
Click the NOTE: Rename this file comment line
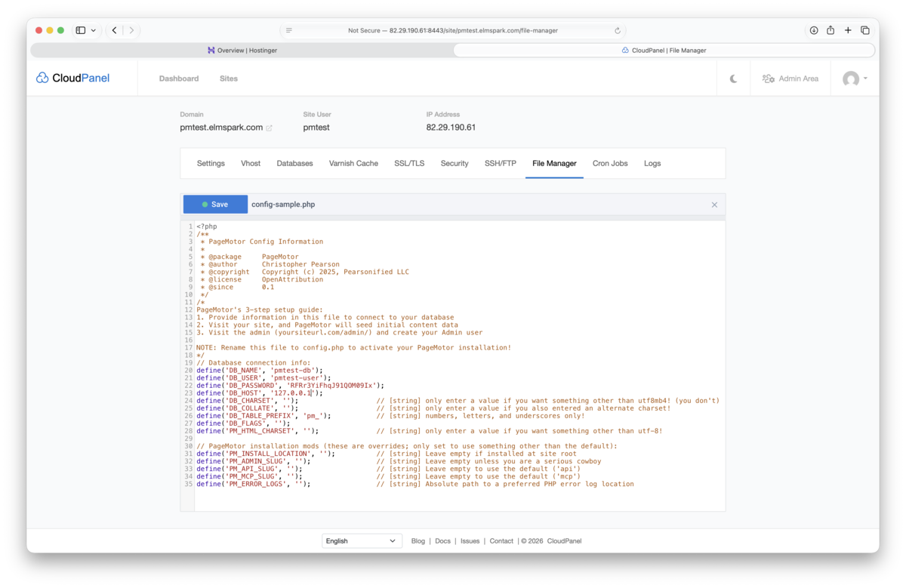(353, 348)
